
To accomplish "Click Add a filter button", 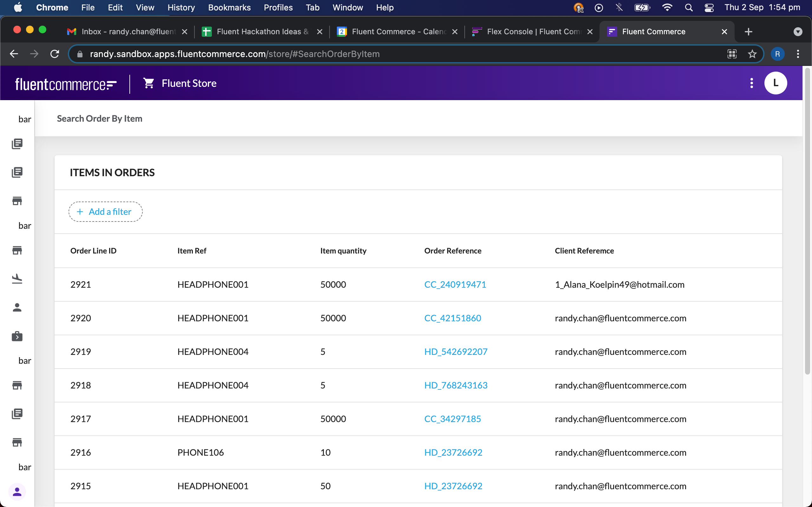I will pyautogui.click(x=105, y=211).
